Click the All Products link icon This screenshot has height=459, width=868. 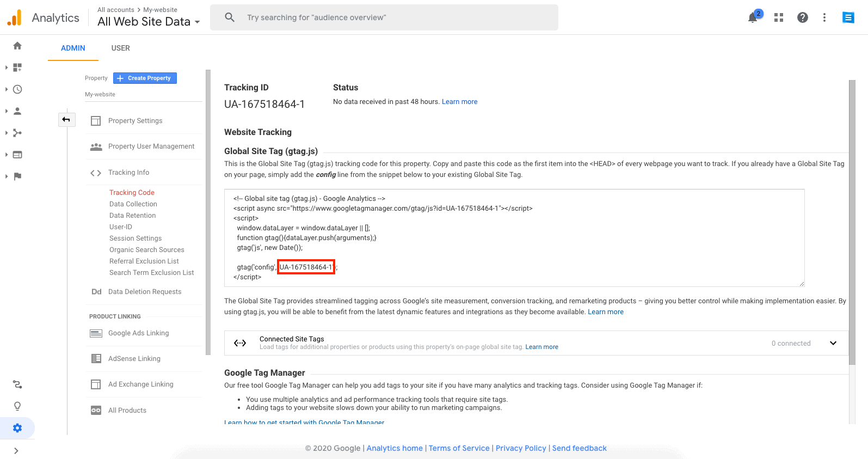click(x=96, y=411)
